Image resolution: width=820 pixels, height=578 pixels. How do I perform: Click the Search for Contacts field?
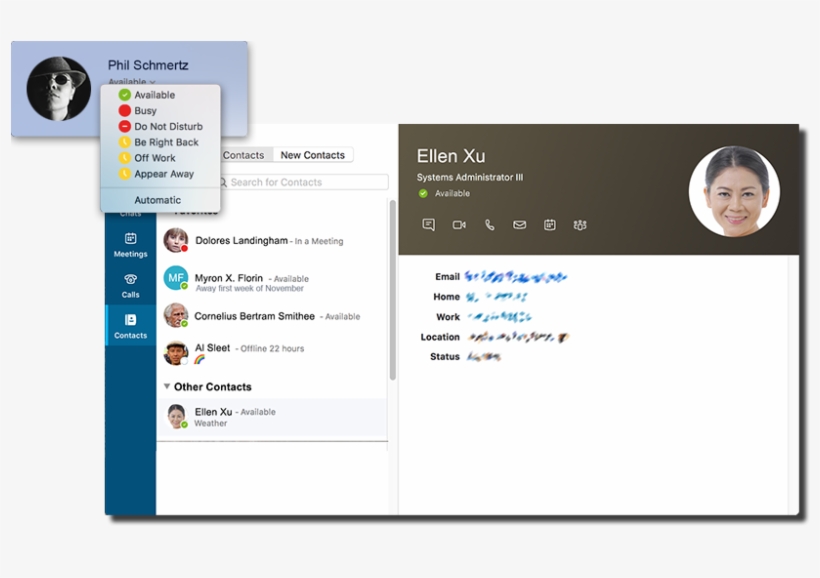(x=300, y=182)
